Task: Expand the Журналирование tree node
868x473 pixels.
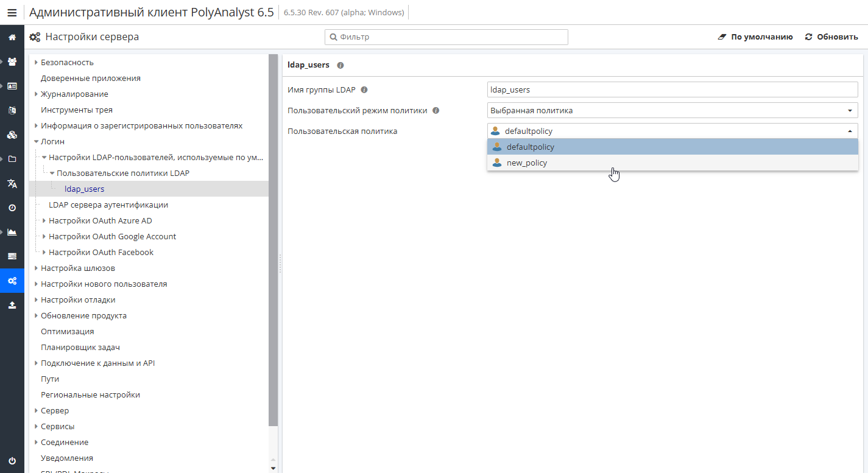Action: click(37, 94)
